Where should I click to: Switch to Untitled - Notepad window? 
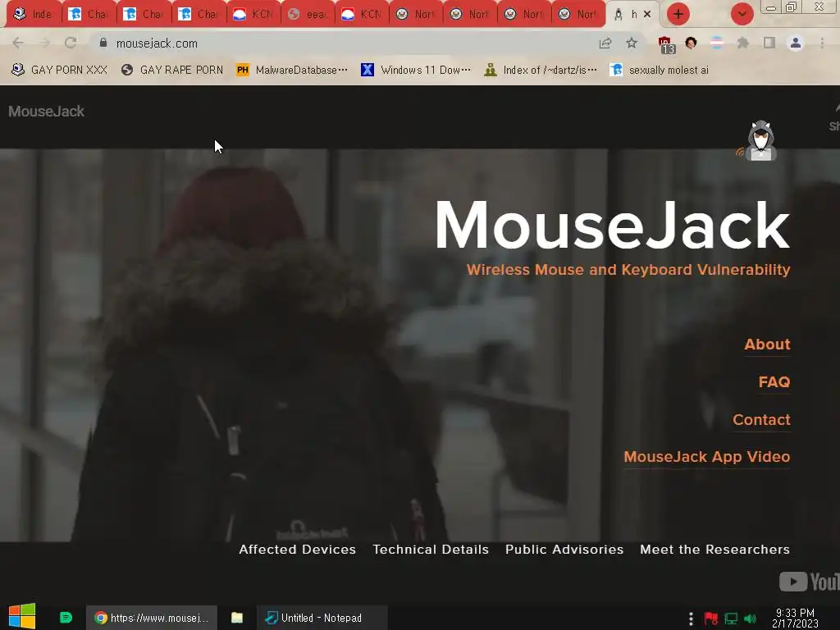pos(322,618)
